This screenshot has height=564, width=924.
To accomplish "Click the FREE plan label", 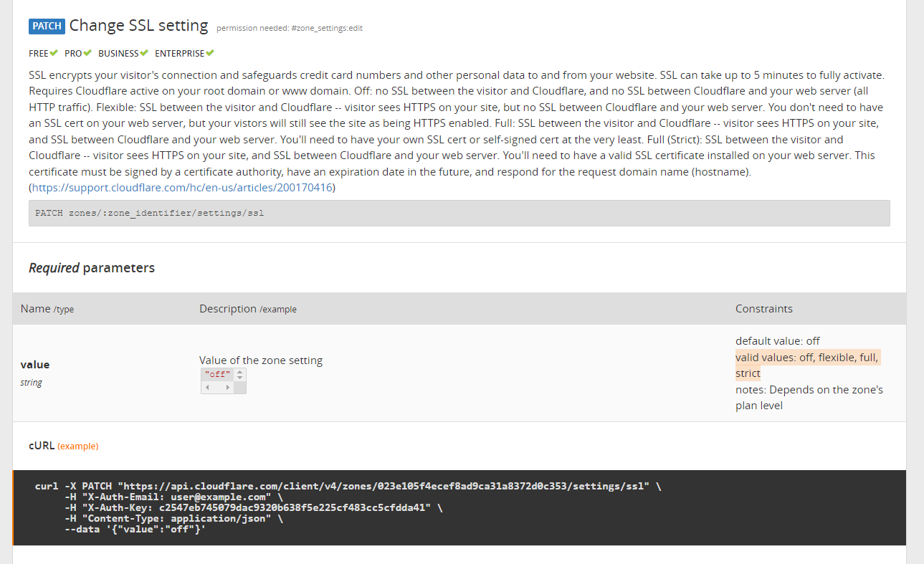I will (x=39, y=54).
